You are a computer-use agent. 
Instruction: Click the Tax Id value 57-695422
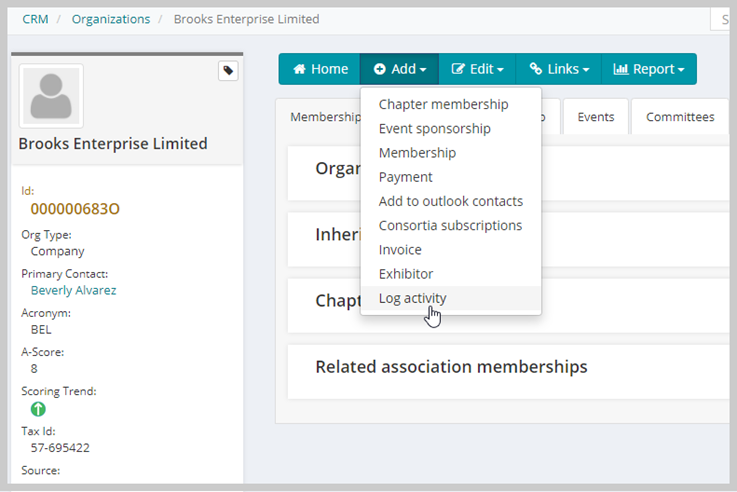point(60,448)
